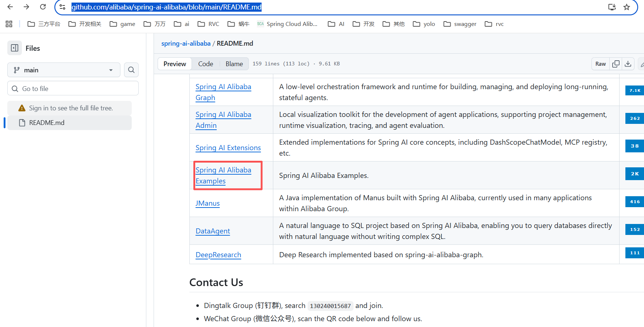This screenshot has height=327, width=644.
Task: Click the 'Spring AI Alibaba Examples.' description
Action: 324,175
